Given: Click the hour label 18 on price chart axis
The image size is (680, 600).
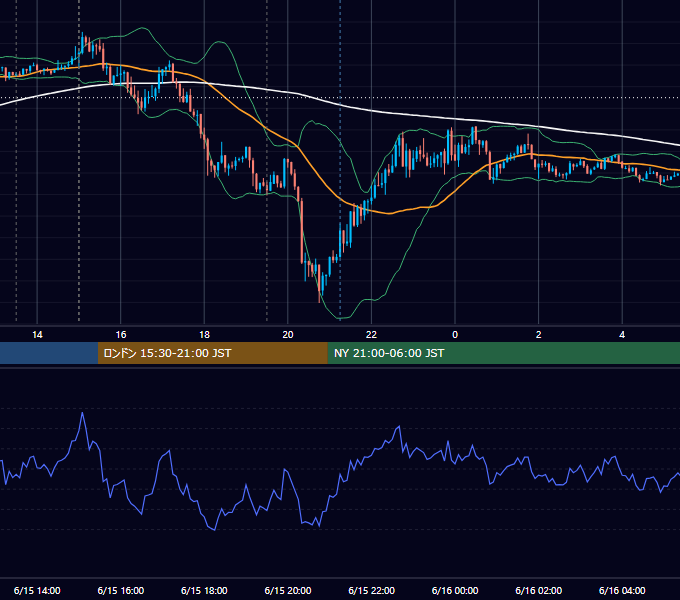Looking at the screenshot, I should tap(204, 335).
